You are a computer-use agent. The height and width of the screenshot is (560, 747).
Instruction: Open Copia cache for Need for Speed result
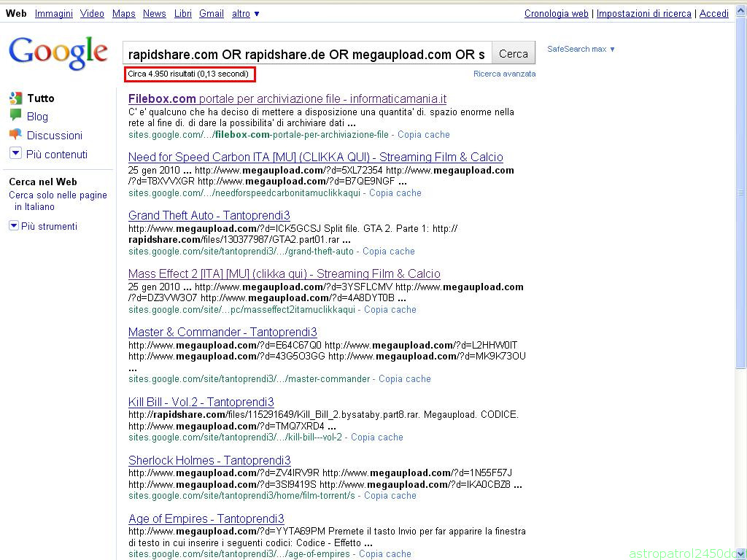(x=395, y=192)
